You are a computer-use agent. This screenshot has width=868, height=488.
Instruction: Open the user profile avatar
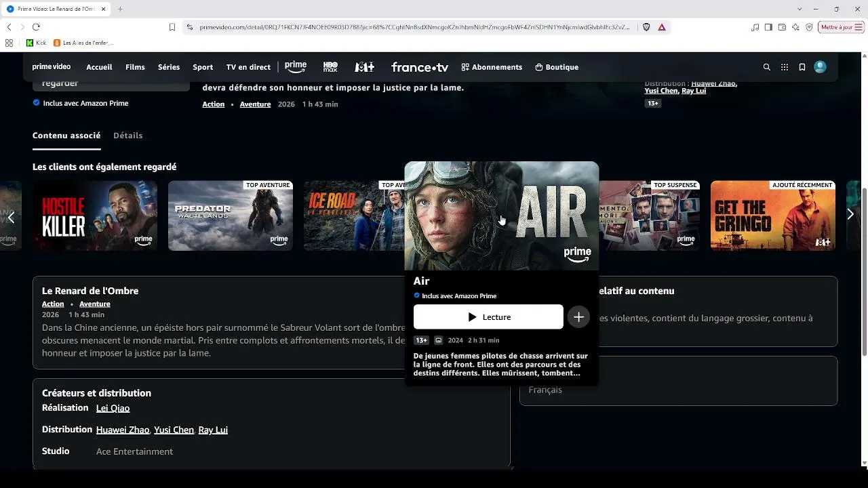(x=820, y=67)
